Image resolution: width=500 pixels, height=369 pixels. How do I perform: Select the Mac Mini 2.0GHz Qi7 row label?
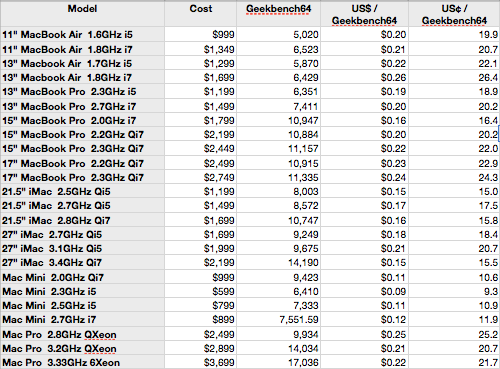(x=82, y=277)
